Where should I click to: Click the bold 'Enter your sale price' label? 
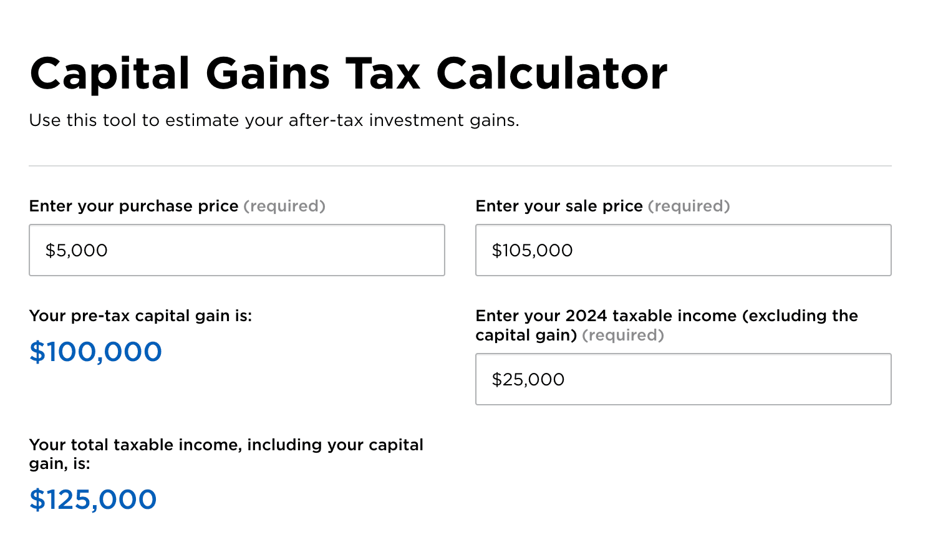click(559, 206)
